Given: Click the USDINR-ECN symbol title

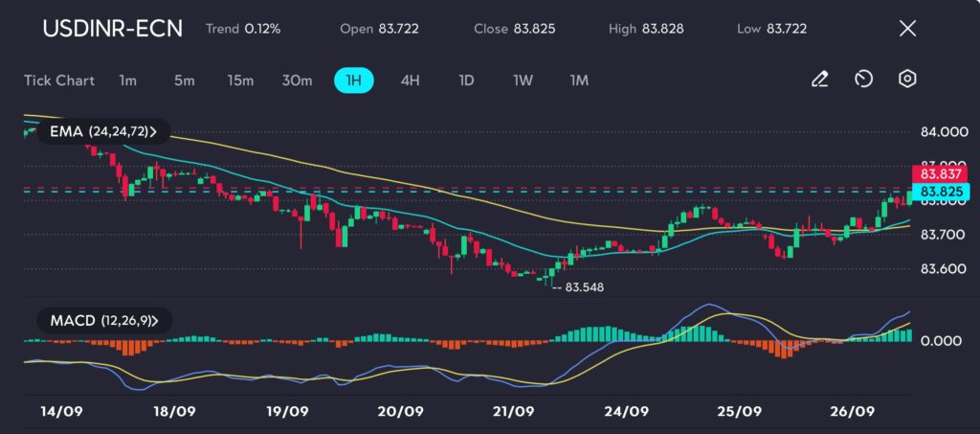Looking at the screenshot, I should tap(112, 29).
